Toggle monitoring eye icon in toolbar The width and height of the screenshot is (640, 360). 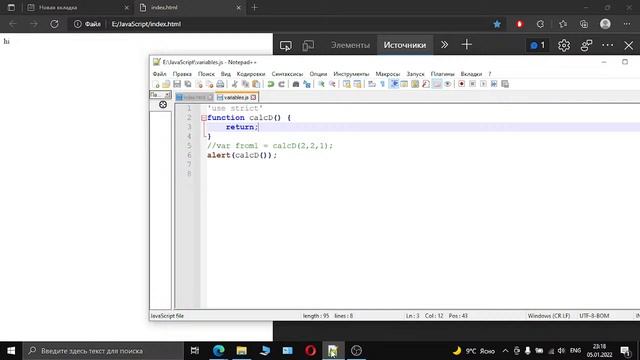[x=448, y=84]
